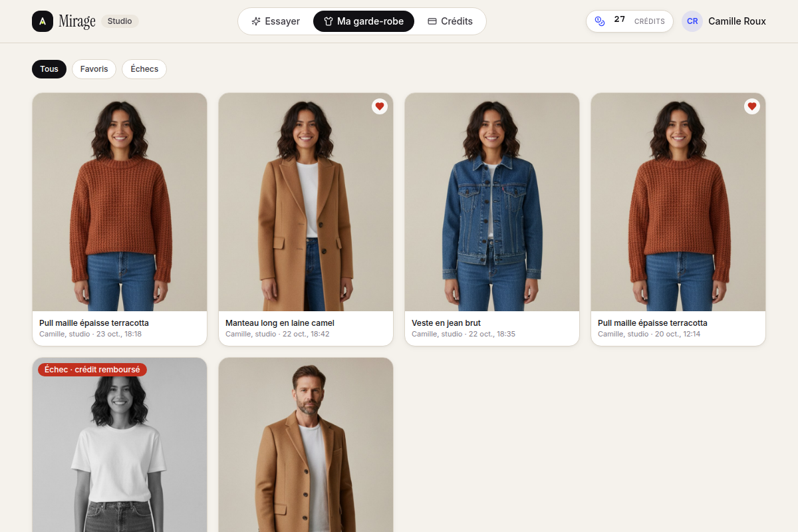Open the Crédits tab
This screenshot has height=532, width=798.
(x=450, y=21)
